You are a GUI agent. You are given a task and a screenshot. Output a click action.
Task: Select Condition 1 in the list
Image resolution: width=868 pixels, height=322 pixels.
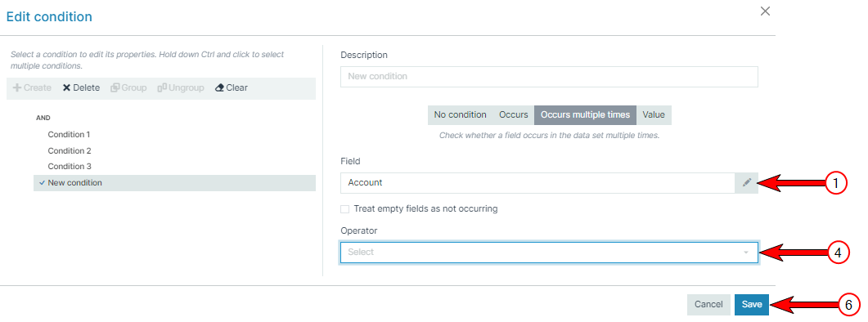[x=69, y=135]
